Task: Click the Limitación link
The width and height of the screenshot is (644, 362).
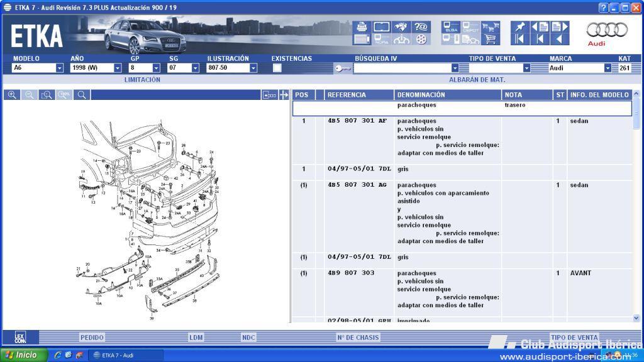Action: pyautogui.click(x=142, y=80)
